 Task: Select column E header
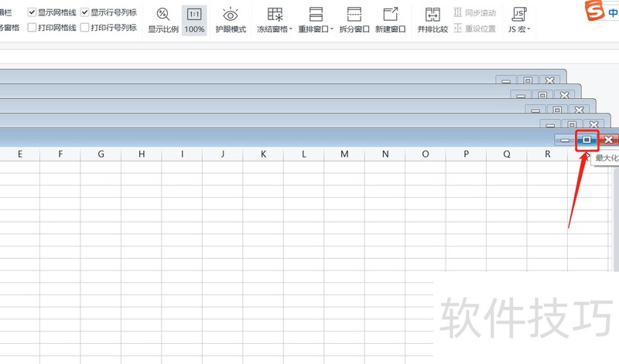(20, 155)
